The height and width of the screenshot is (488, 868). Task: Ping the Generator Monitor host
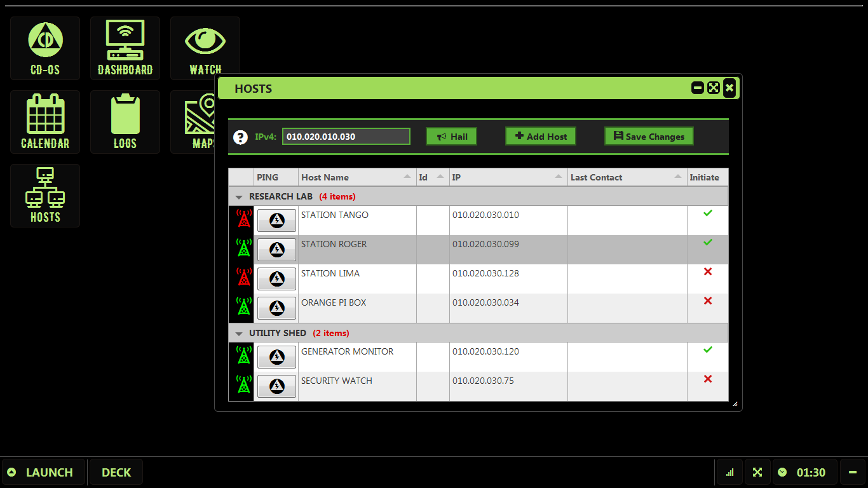pos(276,357)
